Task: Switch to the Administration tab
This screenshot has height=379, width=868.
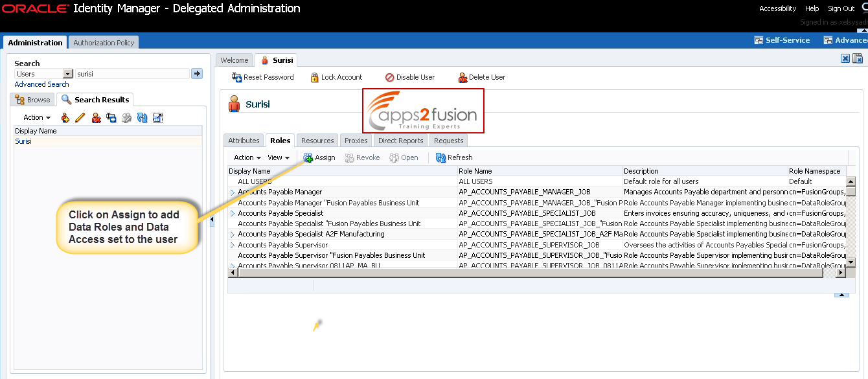Action: click(35, 43)
